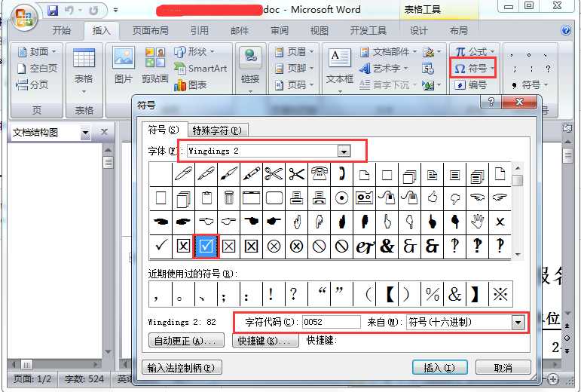Switch to the 审阅 ribbon tab
Screen dimensions: 581x392
tap(280, 30)
